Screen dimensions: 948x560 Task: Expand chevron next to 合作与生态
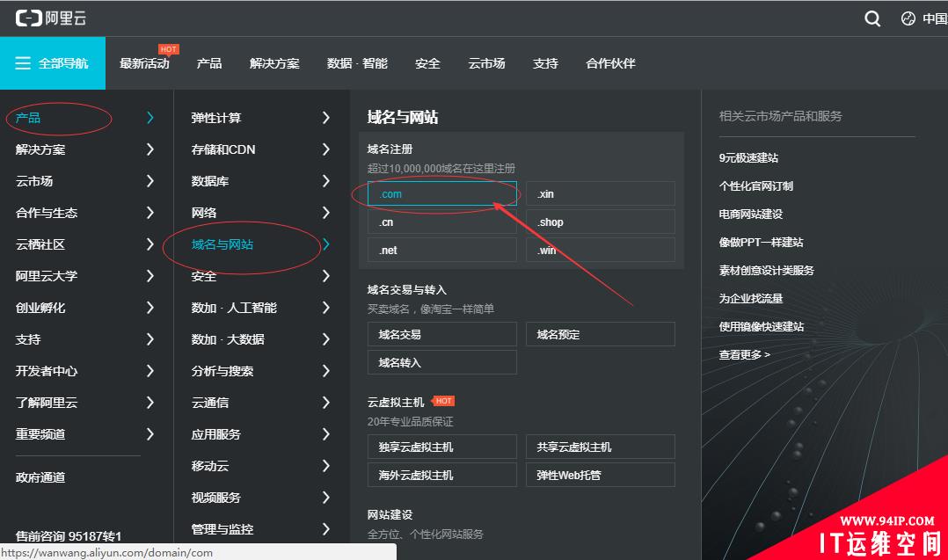point(149,213)
